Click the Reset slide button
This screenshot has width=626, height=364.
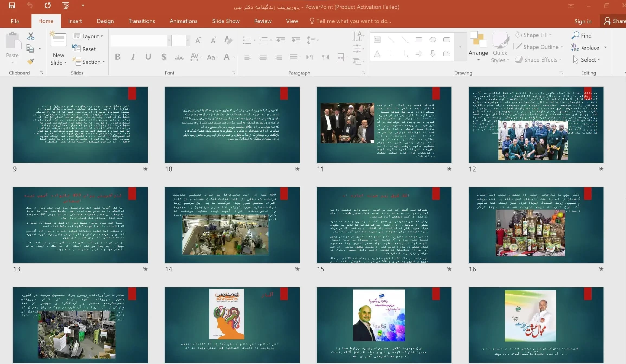click(84, 49)
